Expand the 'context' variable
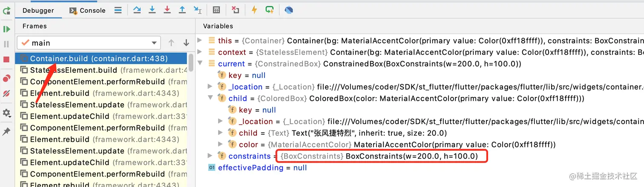The height and width of the screenshot is (187, 644). (x=200, y=52)
